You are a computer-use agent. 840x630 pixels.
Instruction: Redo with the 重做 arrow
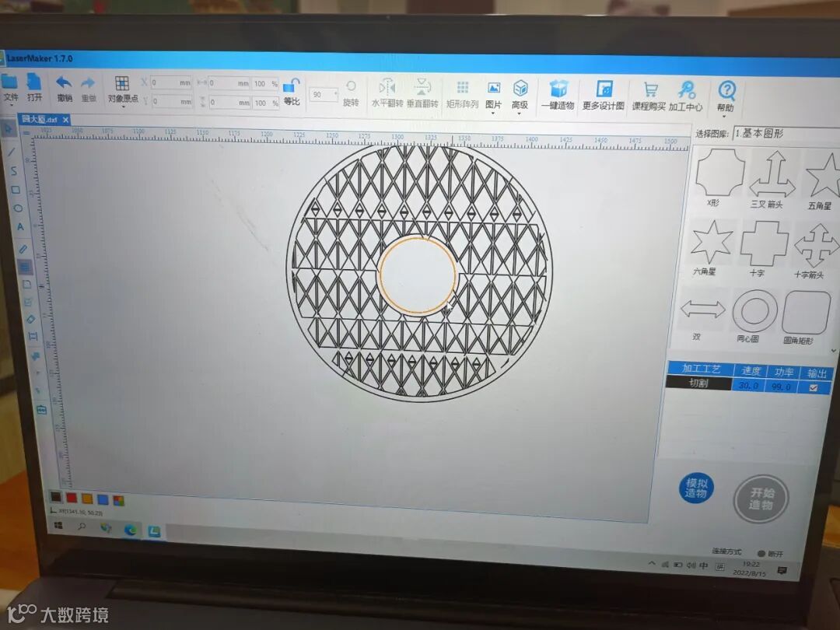pyautogui.click(x=88, y=83)
